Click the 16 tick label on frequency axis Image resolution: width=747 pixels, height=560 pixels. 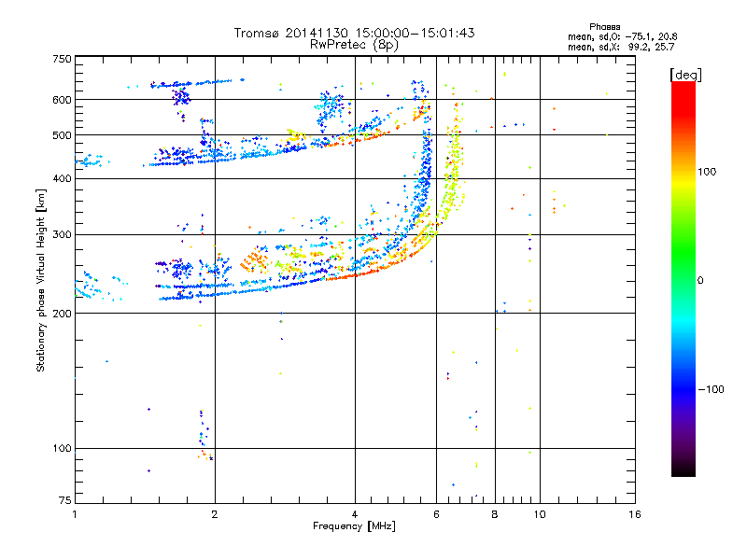[634, 513]
